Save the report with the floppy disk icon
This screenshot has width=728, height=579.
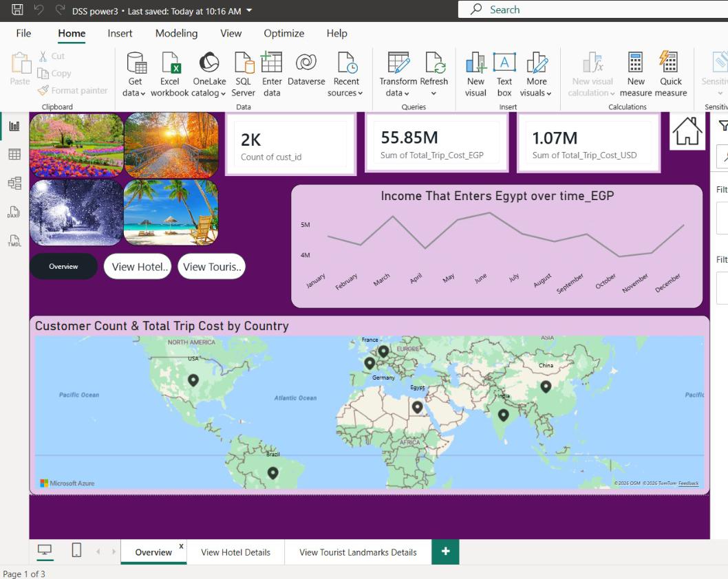(x=17, y=10)
